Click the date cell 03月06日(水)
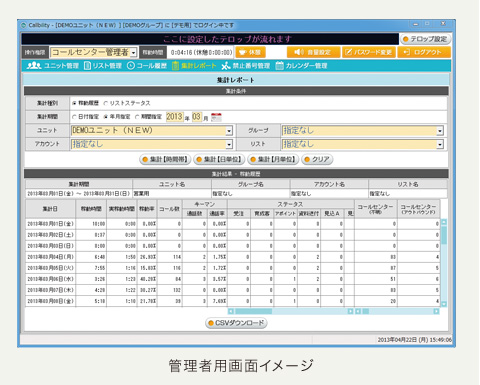Screen dimensions: 480x385 [50, 279]
